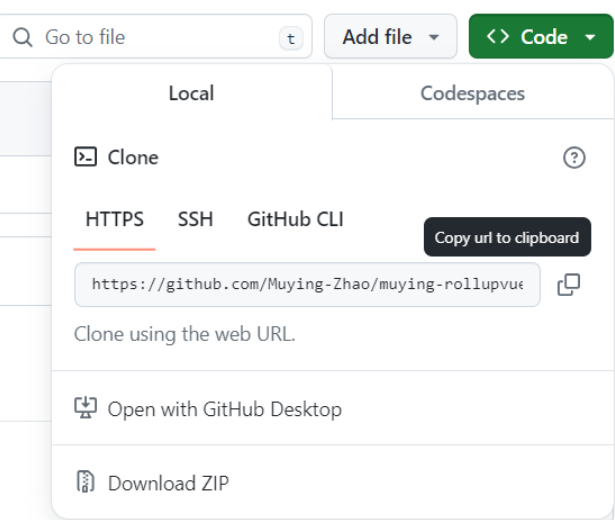Open the Add file dropdown
The image size is (615, 520).
[390, 37]
